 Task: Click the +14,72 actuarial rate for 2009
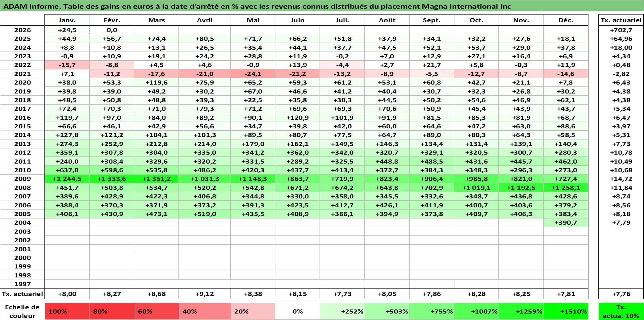pyautogui.click(x=621, y=179)
